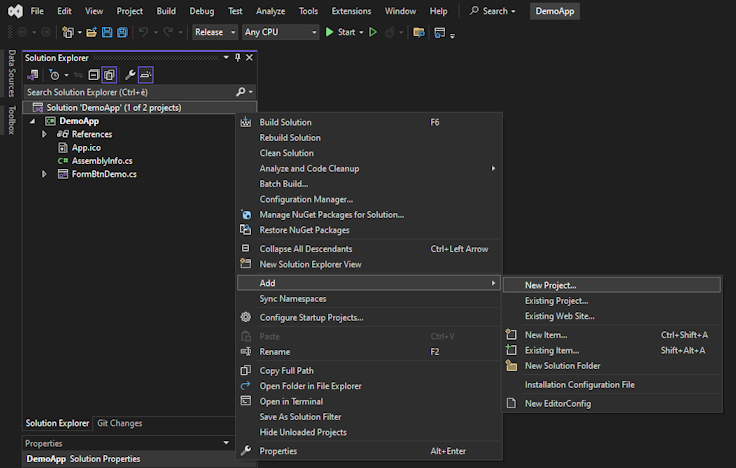
Task: Select New Project... in the Add submenu
Action: 550,285
